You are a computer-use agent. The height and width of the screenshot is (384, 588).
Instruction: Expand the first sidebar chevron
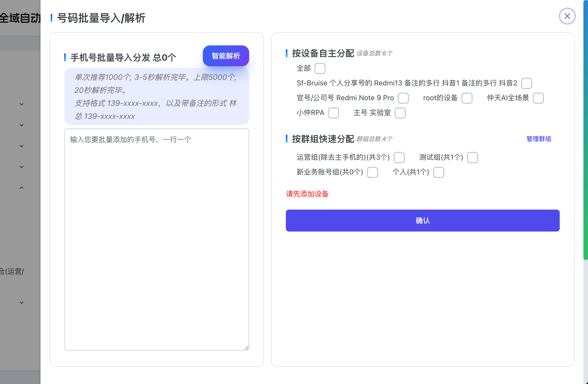(22, 104)
